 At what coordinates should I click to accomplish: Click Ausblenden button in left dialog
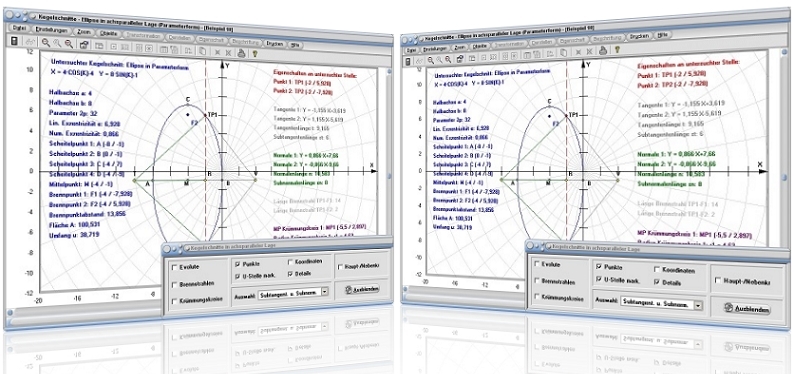tap(362, 290)
